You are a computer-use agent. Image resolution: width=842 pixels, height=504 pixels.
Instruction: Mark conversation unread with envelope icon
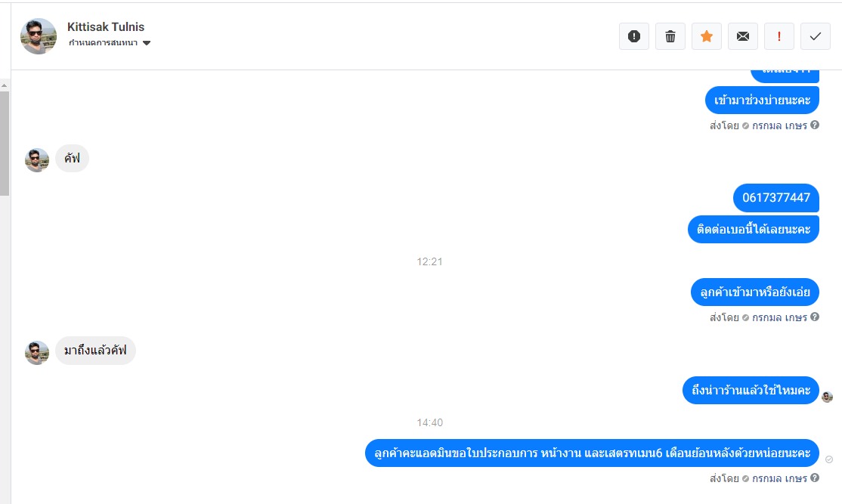point(743,36)
